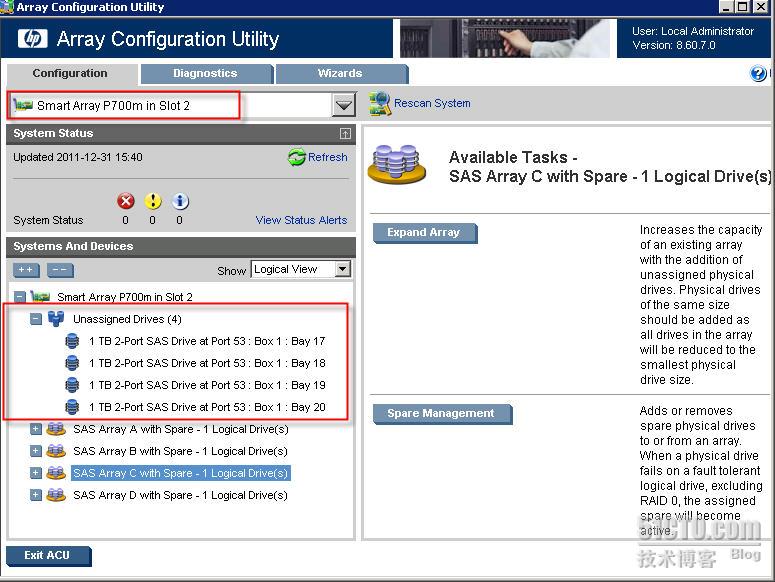
Task: Expand all tree nodes with ++ button
Action: tap(26, 270)
